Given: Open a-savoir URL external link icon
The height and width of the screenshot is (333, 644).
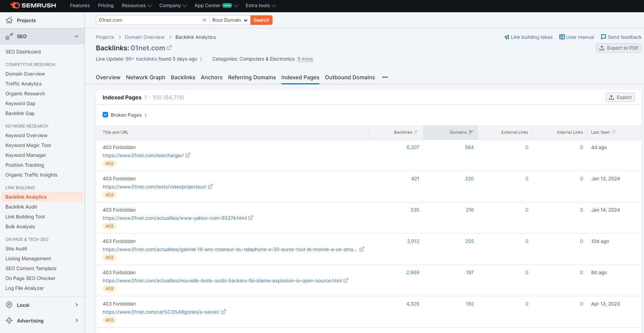Looking at the screenshot, I should (x=224, y=312).
